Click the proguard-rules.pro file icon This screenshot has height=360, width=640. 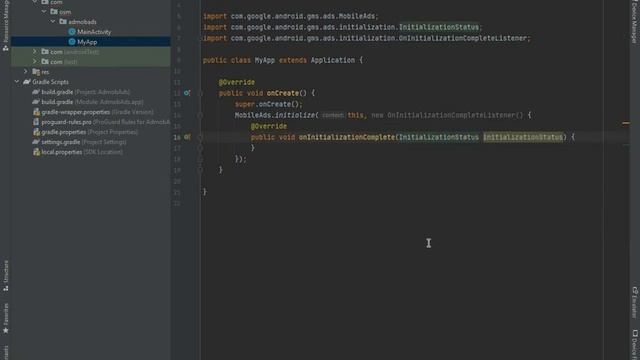pyautogui.click(x=36, y=122)
